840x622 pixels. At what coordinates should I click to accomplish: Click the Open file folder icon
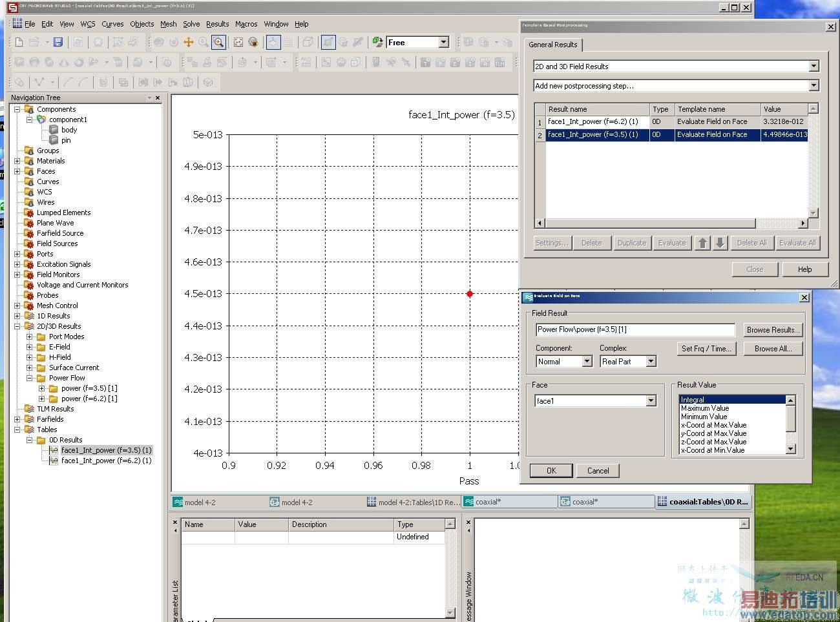(x=34, y=42)
